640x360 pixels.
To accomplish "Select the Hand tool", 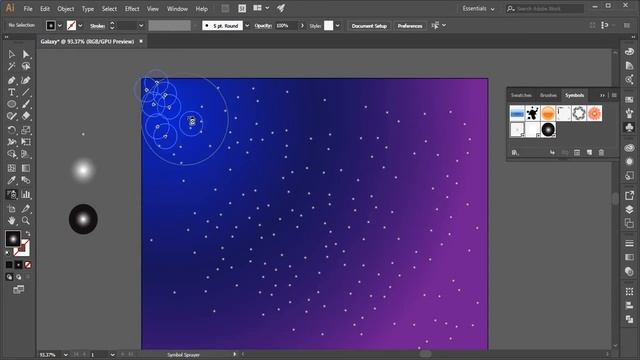I will pyautogui.click(x=11, y=220).
